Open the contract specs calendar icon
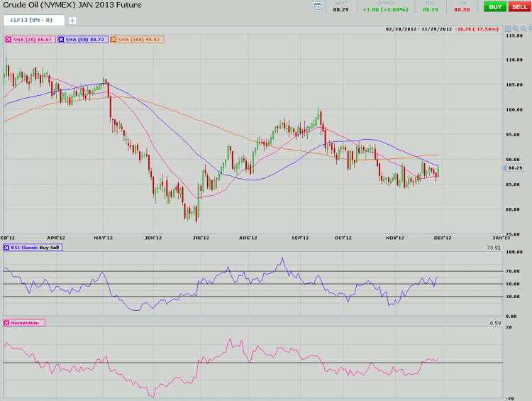The height and width of the screenshot is (401, 532). [317, 6]
